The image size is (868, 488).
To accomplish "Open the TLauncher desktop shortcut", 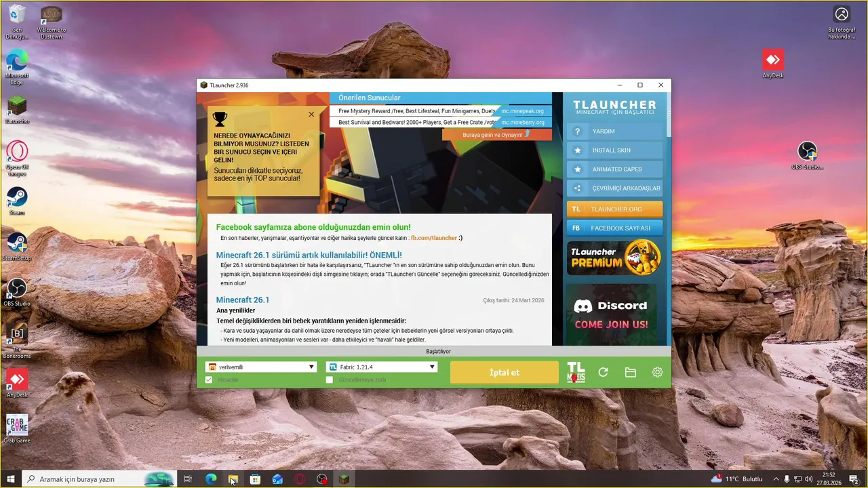I will (17, 110).
